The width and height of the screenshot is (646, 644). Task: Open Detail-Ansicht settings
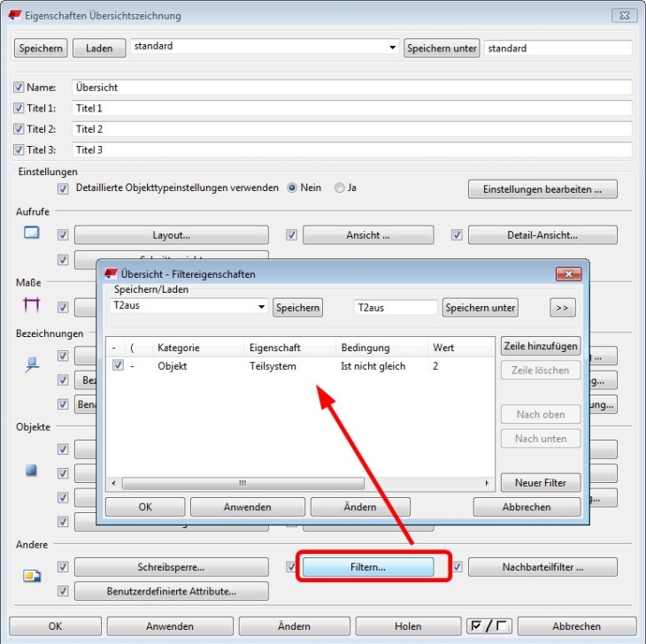coord(542,234)
